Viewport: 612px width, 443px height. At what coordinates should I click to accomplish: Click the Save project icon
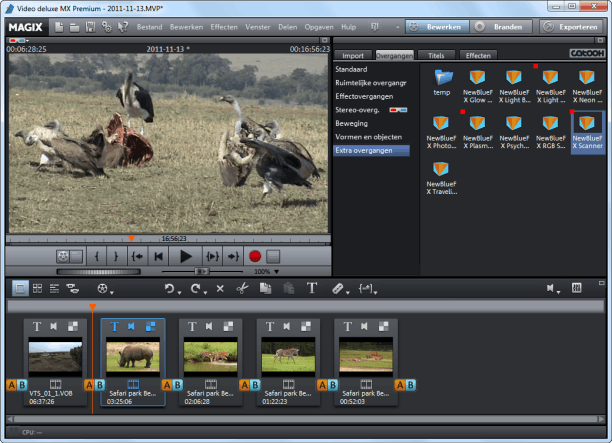pos(89,26)
